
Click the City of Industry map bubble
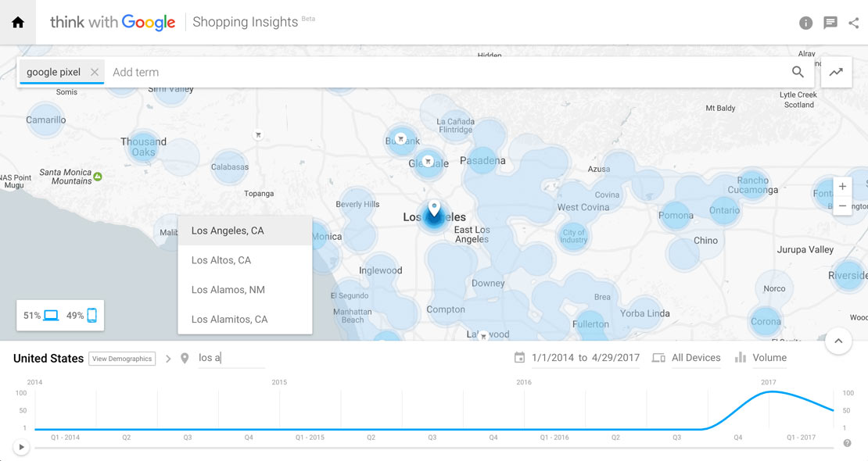coord(573,236)
